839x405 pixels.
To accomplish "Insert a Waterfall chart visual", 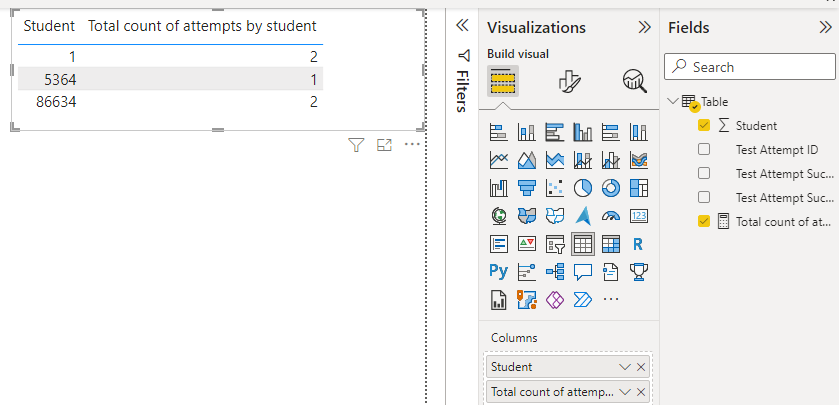I will click(499, 188).
